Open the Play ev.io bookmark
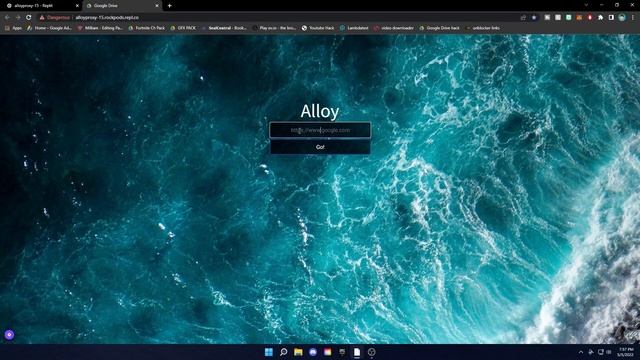The height and width of the screenshot is (360, 640). pos(274,28)
